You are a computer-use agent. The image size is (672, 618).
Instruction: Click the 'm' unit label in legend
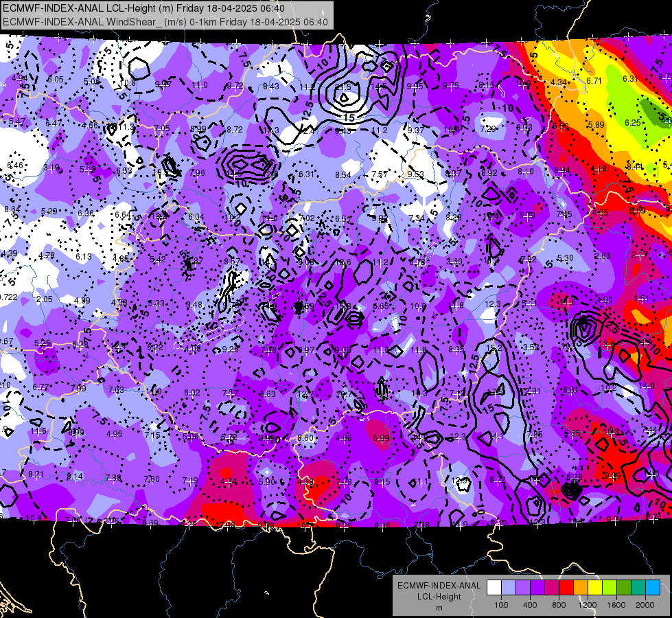439,608
